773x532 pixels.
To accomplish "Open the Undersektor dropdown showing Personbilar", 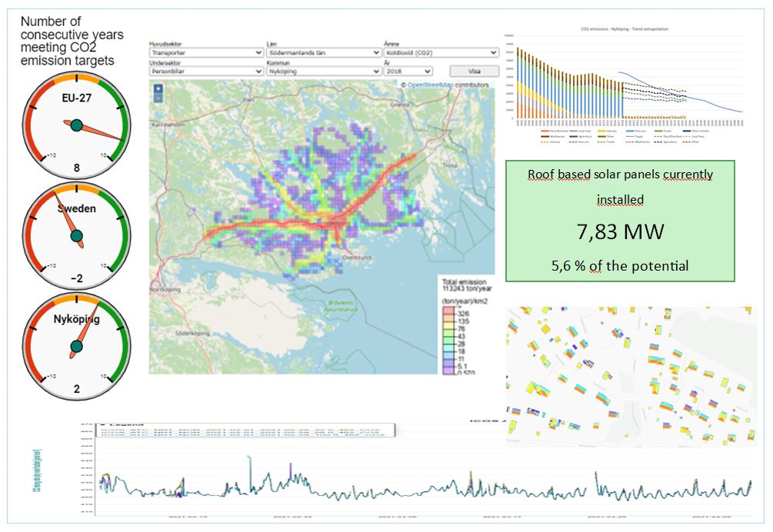I will [205, 71].
